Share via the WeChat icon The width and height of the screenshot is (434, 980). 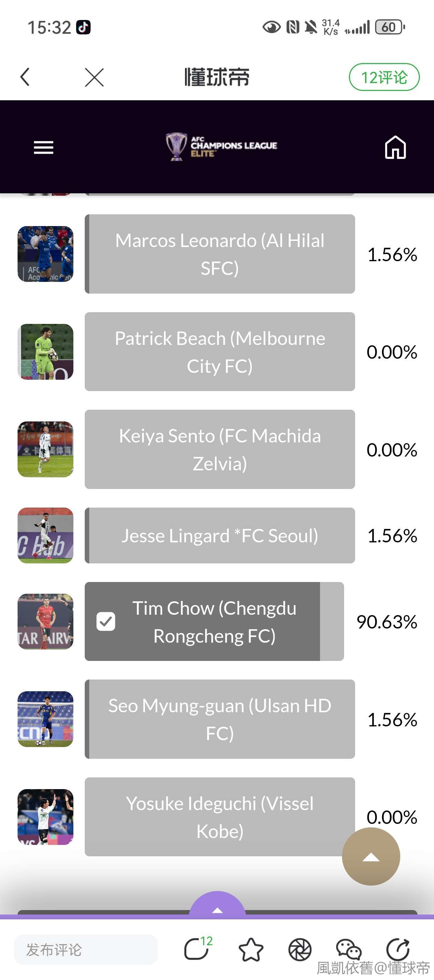tap(349, 950)
